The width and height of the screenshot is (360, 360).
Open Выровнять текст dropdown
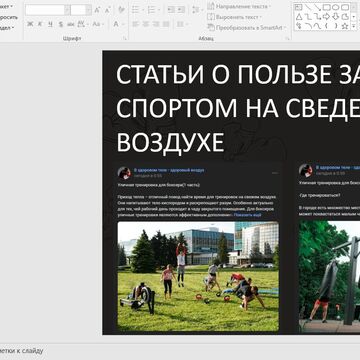point(234,17)
